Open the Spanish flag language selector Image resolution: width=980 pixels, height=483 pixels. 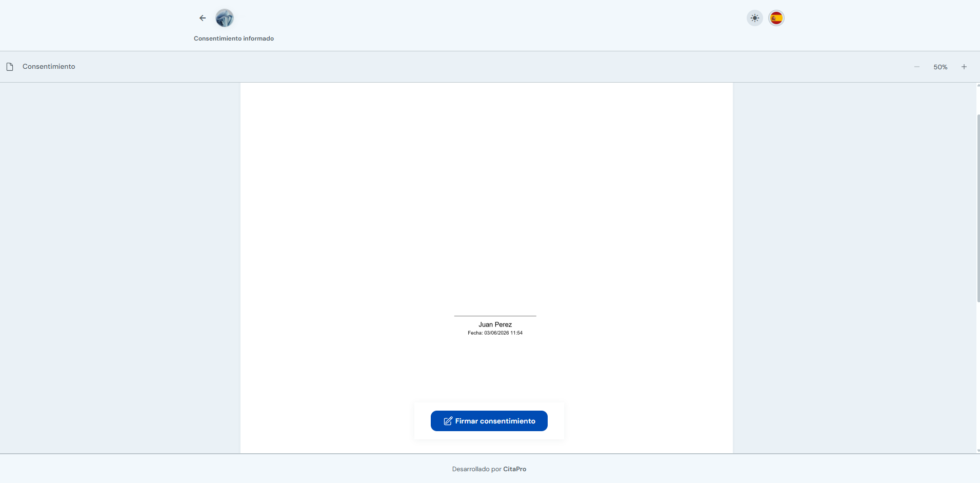[x=776, y=18]
